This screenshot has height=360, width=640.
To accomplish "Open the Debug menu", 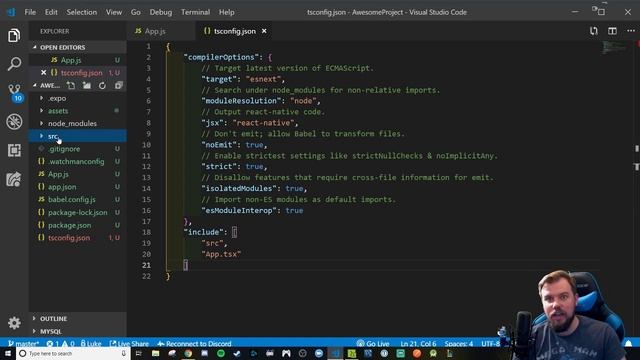I will [x=161, y=12].
